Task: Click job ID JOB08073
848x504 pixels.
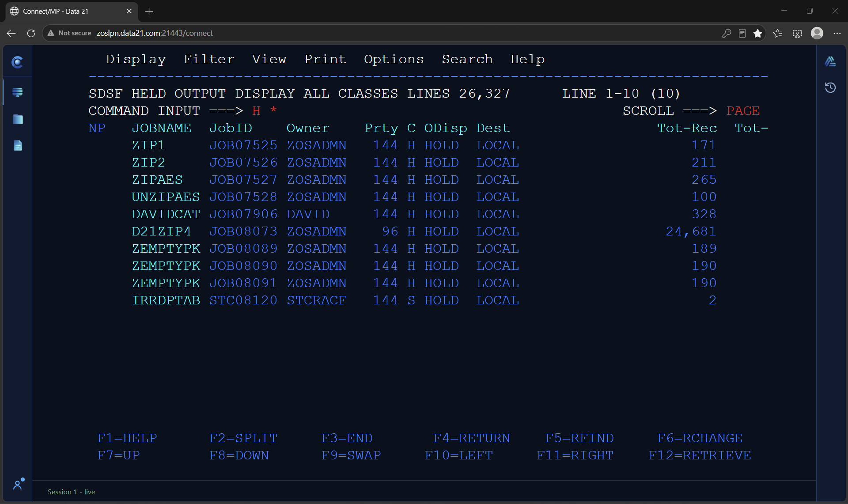Action: click(x=243, y=231)
